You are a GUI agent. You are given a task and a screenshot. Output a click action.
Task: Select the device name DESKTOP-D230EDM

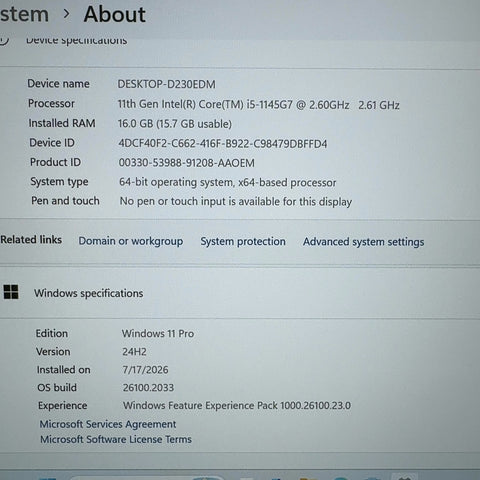(x=166, y=84)
